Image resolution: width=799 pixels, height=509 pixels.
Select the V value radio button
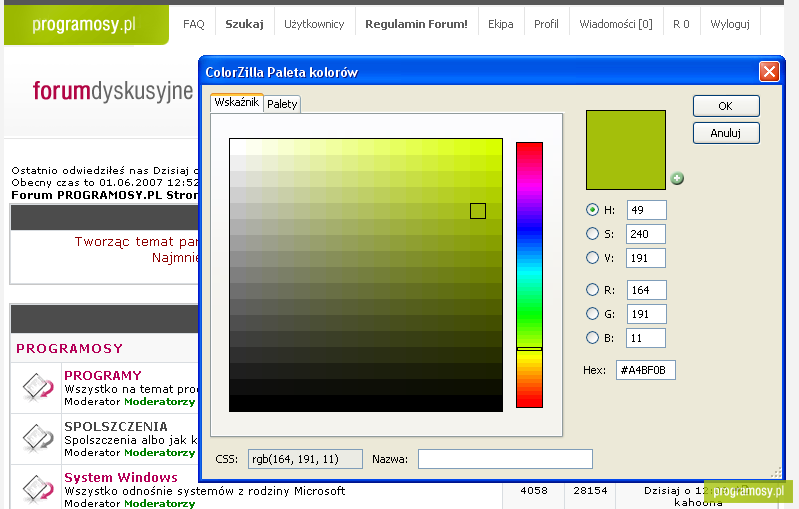592,257
